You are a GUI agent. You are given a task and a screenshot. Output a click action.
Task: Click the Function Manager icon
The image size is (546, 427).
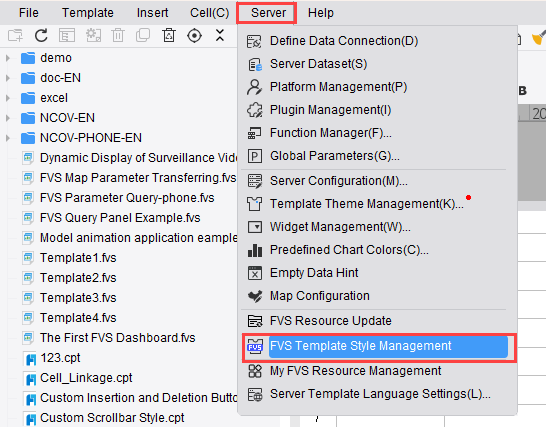[254, 133]
